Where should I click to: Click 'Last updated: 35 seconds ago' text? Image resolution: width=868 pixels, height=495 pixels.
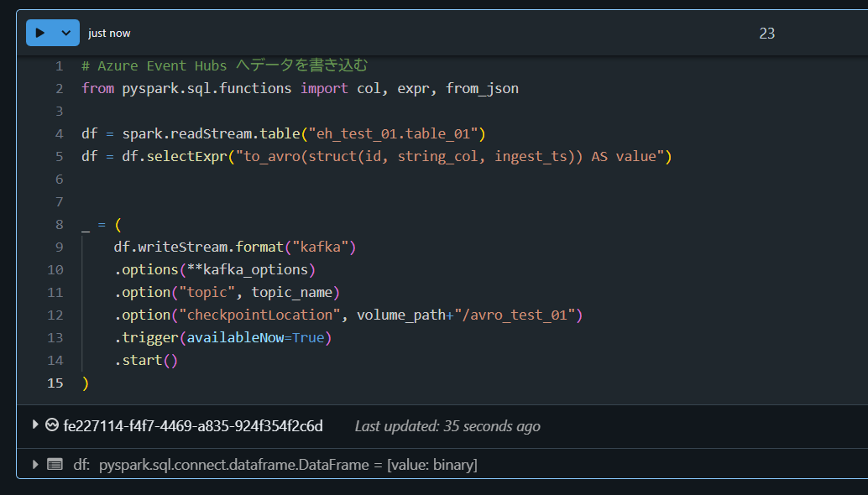[447, 426]
